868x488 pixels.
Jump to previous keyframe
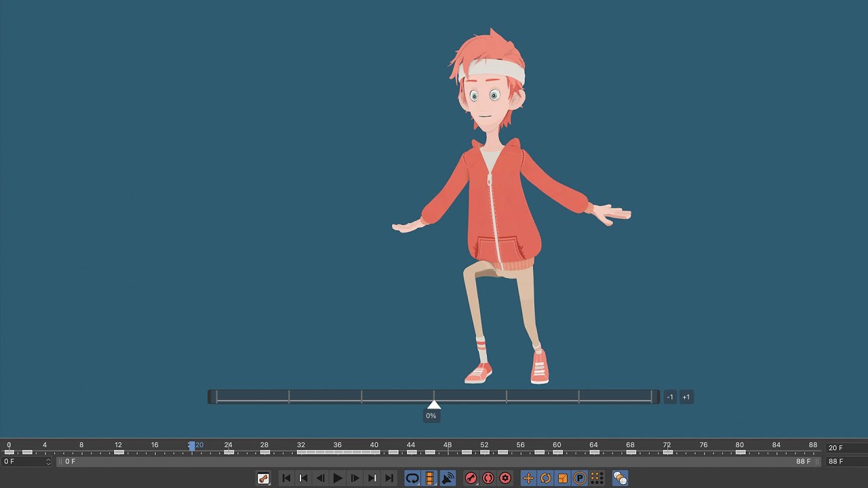pos(303,479)
